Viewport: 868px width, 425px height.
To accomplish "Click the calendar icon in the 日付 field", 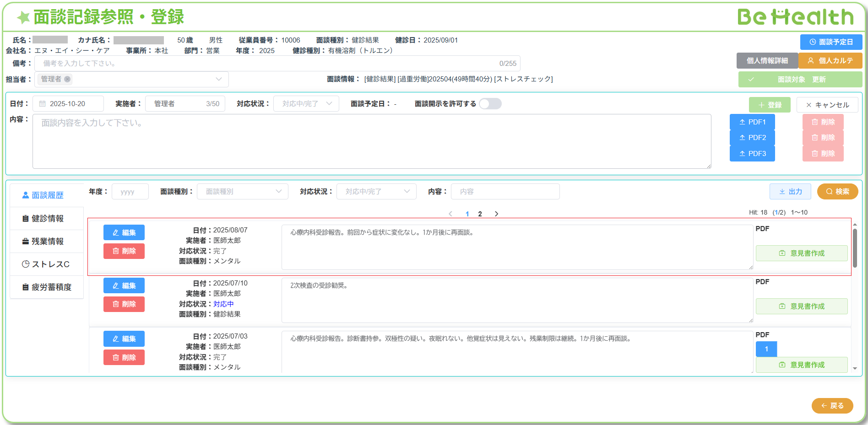I will click(x=43, y=104).
